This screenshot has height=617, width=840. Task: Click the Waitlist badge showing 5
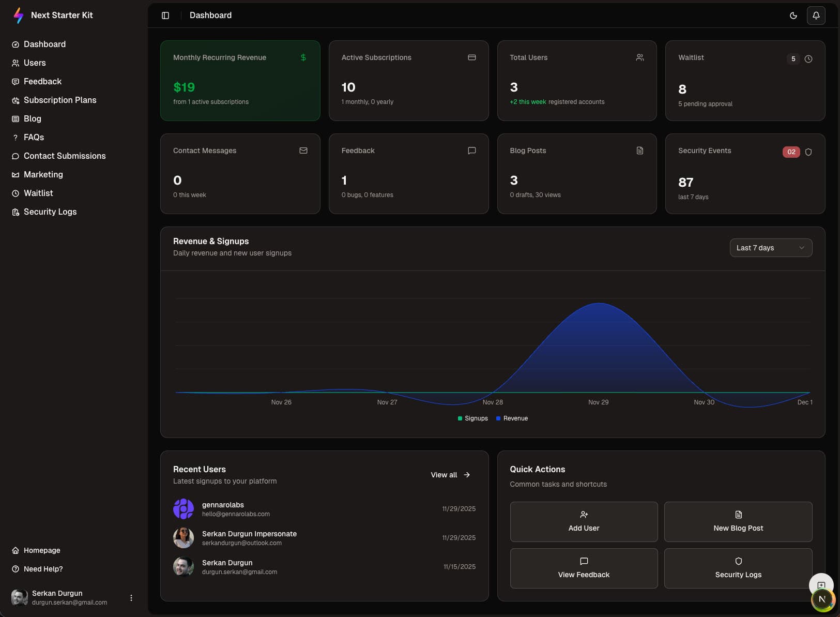click(x=792, y=59)
